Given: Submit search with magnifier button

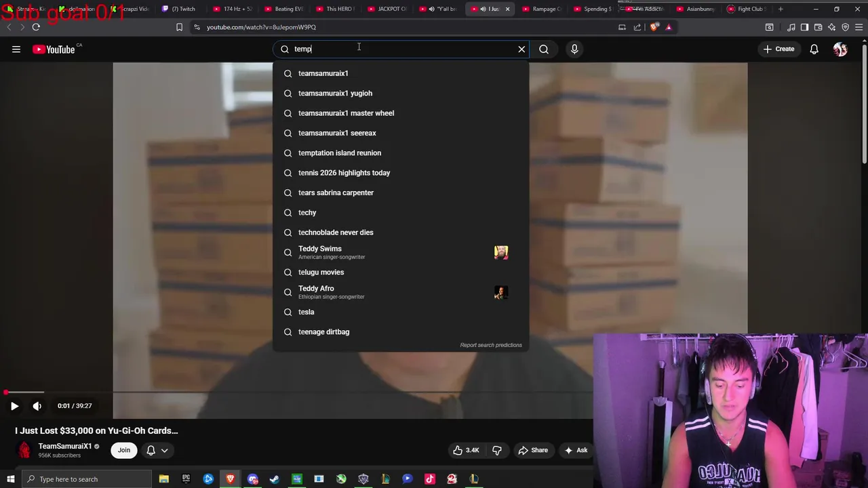Looking at the screenshot, I should [544, 49].
